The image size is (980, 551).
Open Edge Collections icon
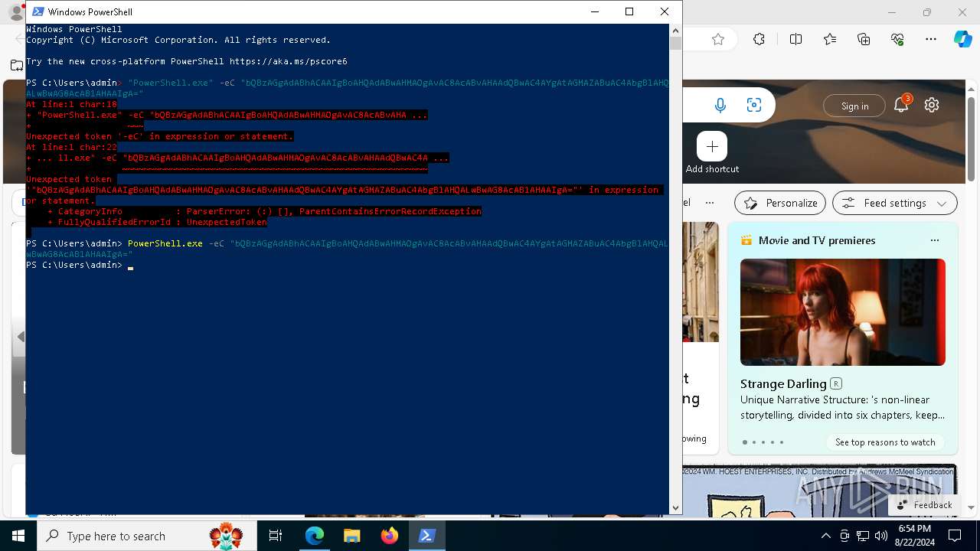(864, 39)
